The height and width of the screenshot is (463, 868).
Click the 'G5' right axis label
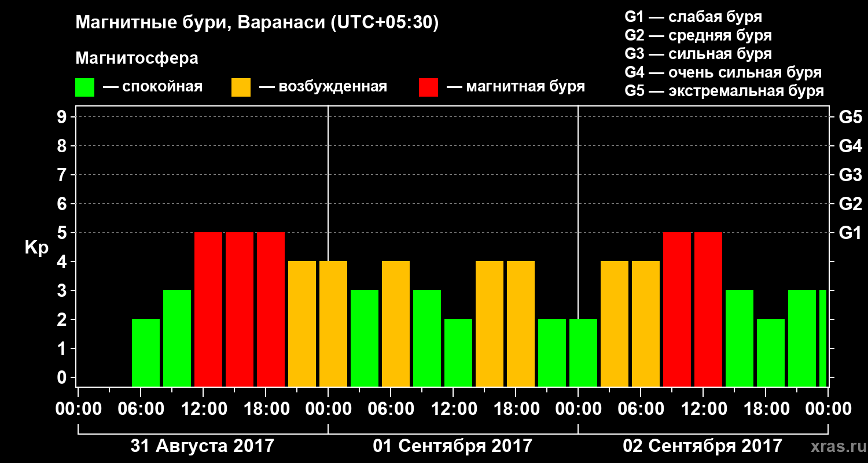click(x=851, y=117)
